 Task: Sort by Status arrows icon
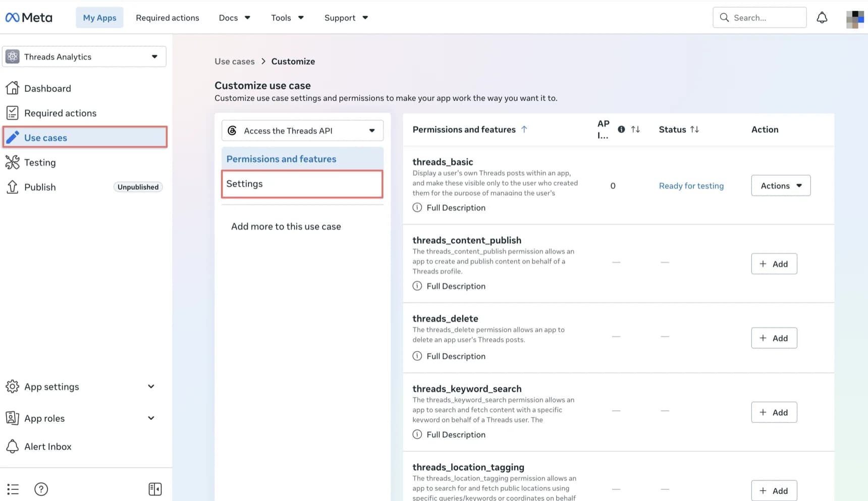pos(694,129)
